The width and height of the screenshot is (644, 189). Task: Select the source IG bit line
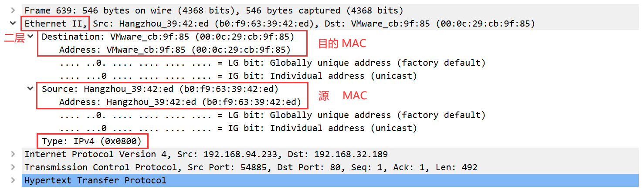[238, 128]
